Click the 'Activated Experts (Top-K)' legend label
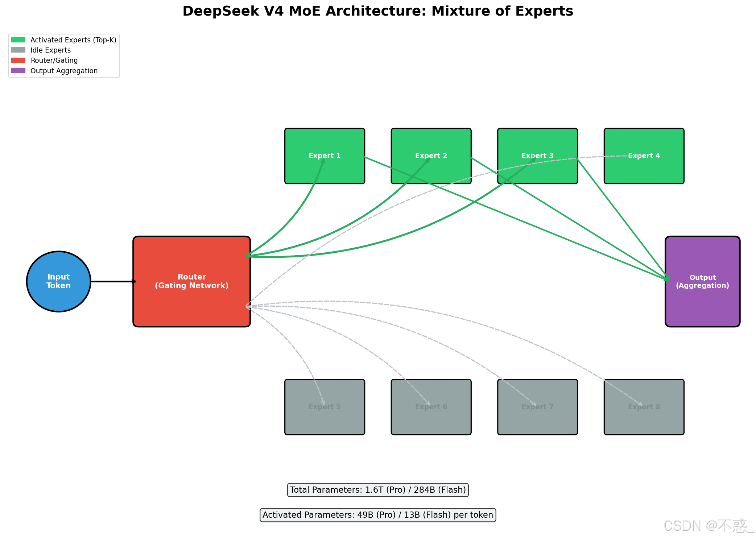Image resolution: width=756 pixels, height=538 pixels. pyautogui.click(x=73, y=40)
